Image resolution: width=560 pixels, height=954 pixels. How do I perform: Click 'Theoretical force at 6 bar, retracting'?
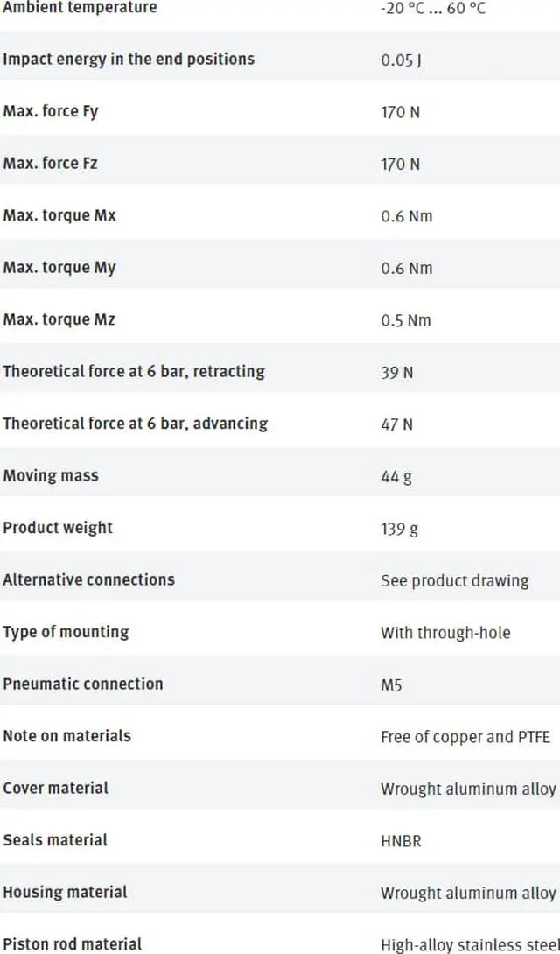(134, 371)
